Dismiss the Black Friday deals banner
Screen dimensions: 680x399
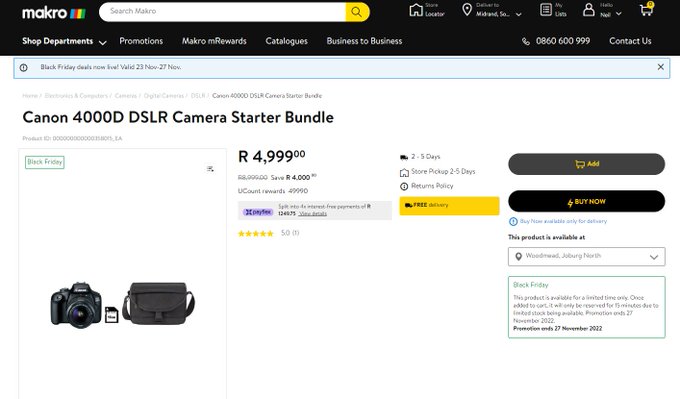660,67
